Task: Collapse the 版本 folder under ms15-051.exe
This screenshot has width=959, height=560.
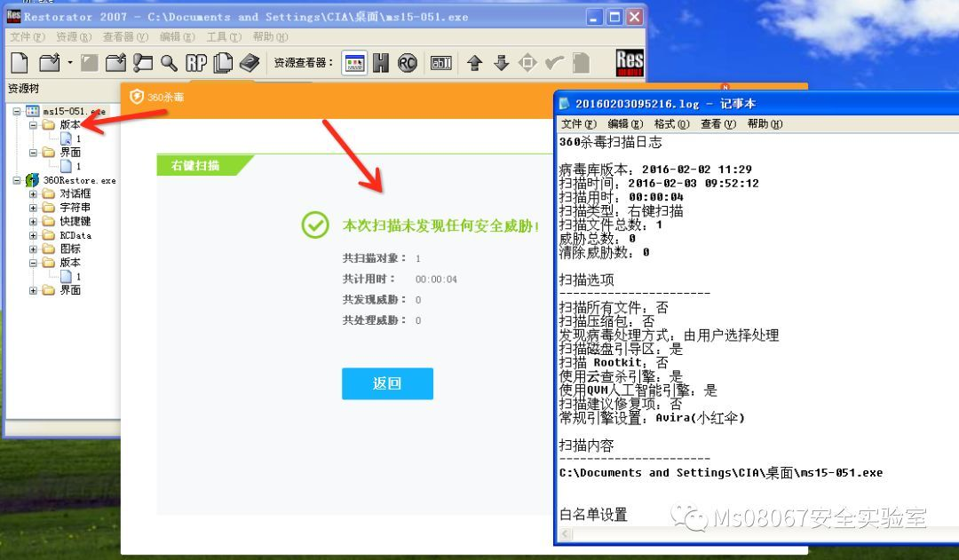Action: (x=31, y=125)
